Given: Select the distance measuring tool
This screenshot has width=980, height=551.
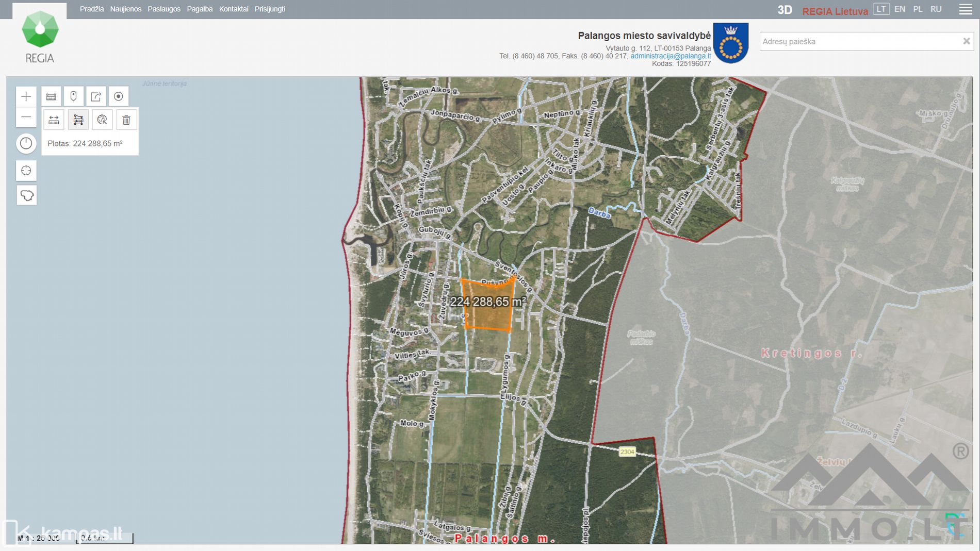Looking at the screenshot, I should tap(54, 120).
